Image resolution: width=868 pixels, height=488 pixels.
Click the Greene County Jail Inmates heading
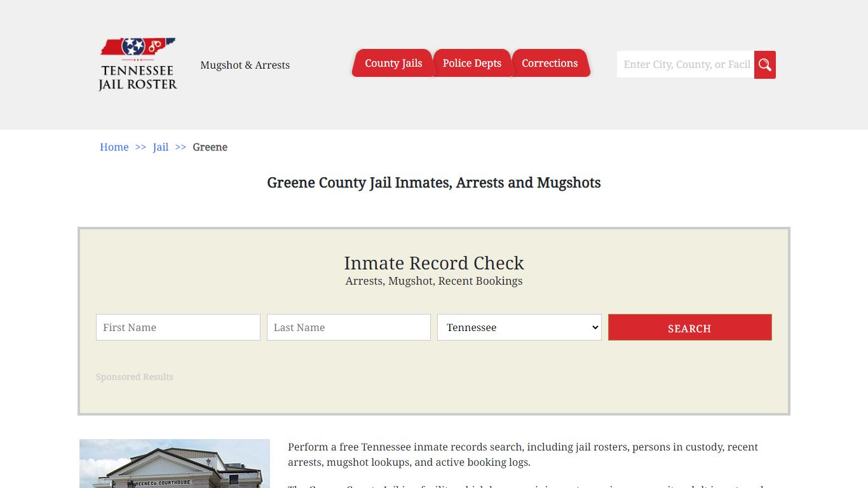click(x=434, y=183)
